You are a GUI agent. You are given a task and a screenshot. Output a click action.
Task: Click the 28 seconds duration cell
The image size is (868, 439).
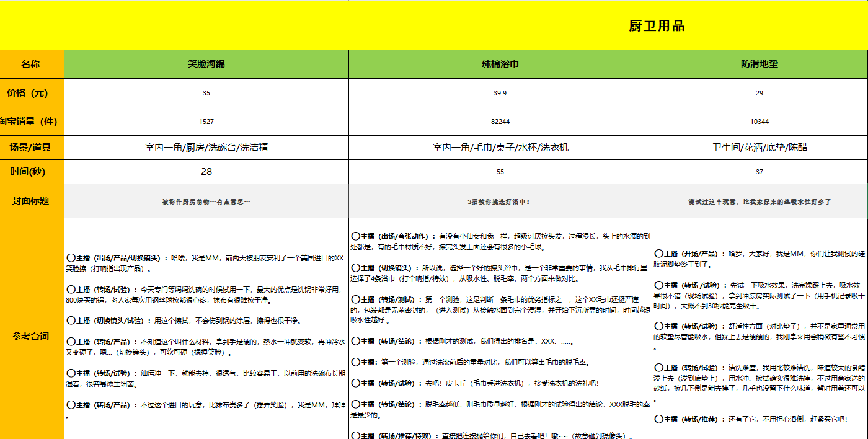(205, 172)
